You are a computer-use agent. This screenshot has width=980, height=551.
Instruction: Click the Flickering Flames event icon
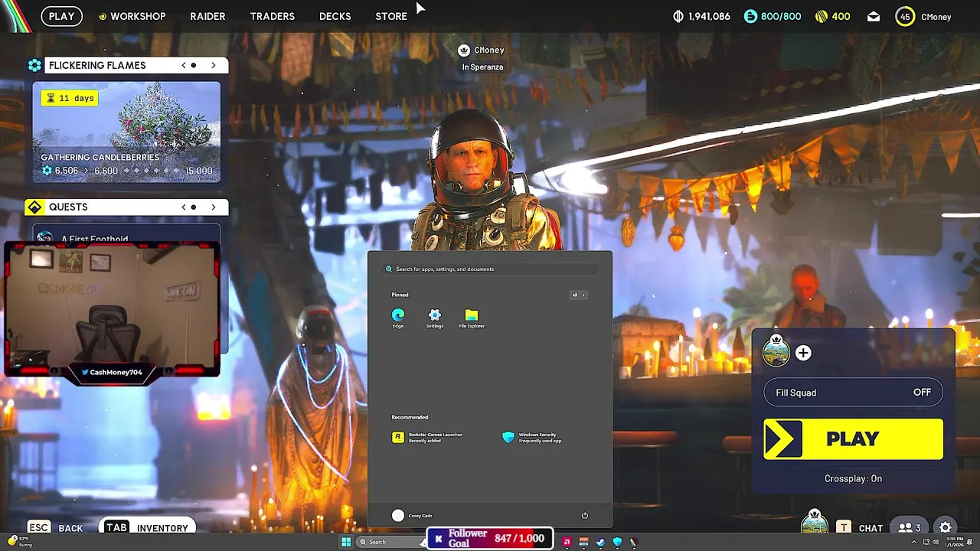34,65
